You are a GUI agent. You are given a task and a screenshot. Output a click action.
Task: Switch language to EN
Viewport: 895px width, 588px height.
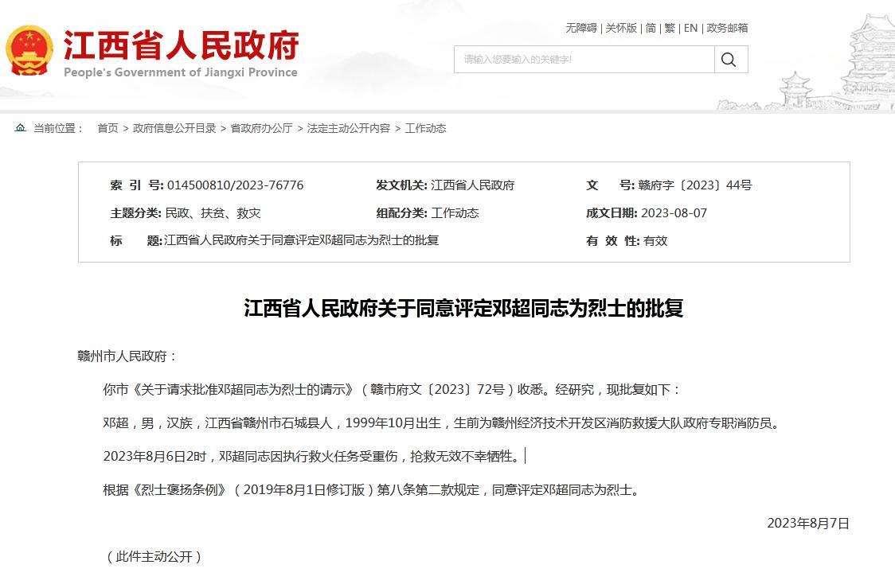tap(690, 28)
